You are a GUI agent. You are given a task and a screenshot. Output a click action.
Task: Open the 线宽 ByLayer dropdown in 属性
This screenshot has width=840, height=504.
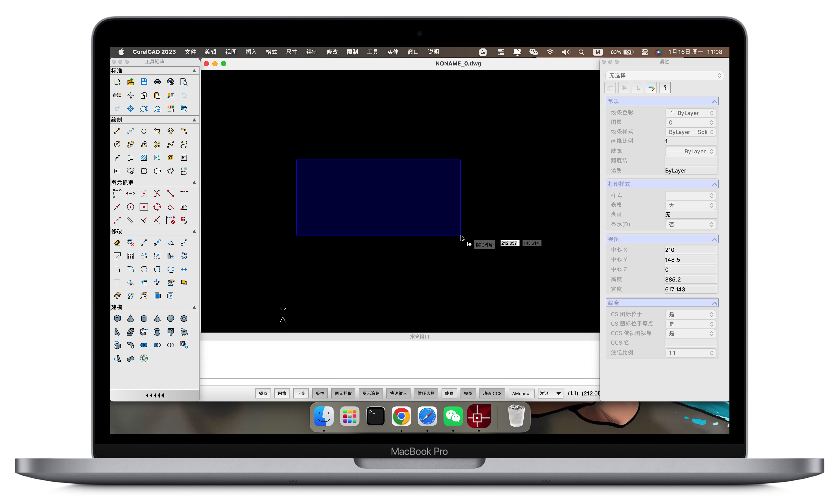(691, 151)
